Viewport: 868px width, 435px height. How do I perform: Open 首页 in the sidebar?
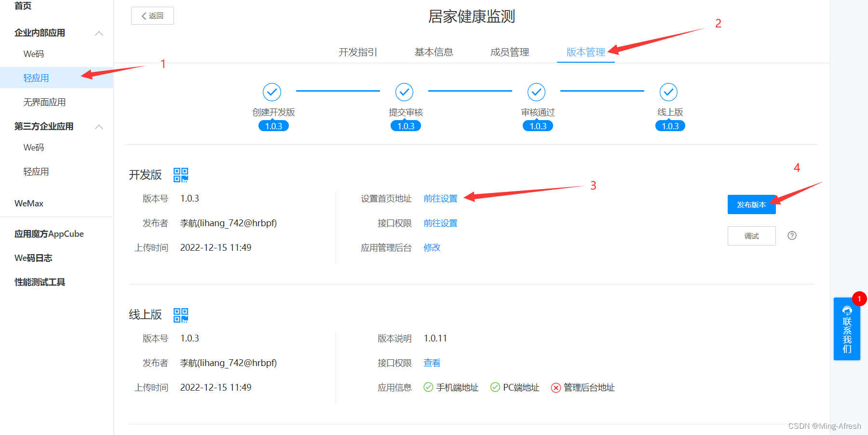click(23, 6)
